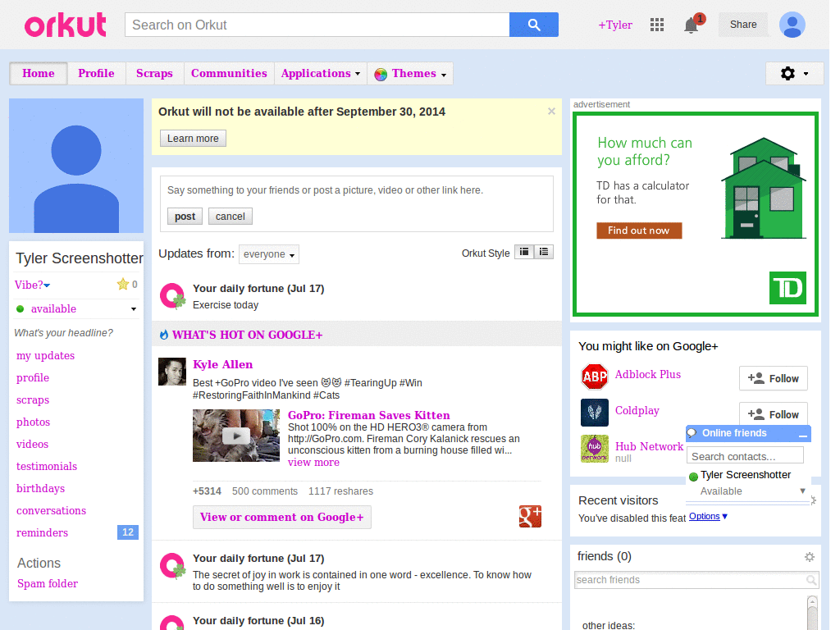Click the Orkut logo
The width and height of the screenshot is (840, 630).
click(x=66, y=25)
